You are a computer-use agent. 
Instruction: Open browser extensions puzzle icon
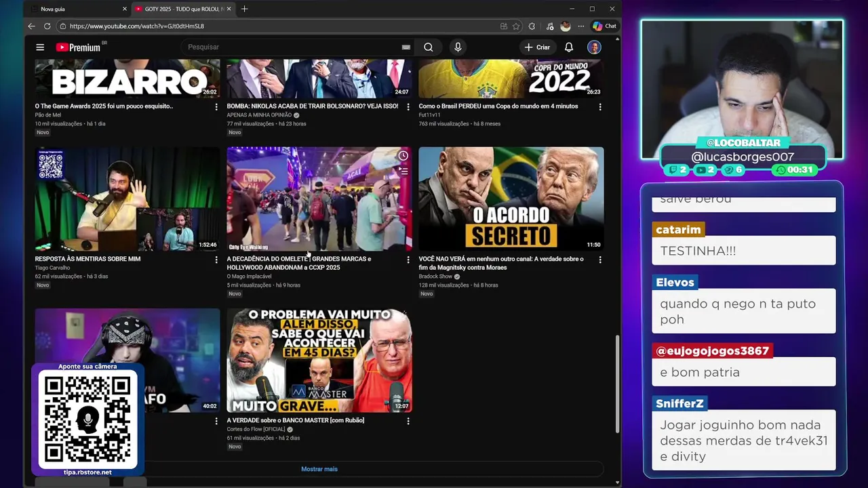532,26
